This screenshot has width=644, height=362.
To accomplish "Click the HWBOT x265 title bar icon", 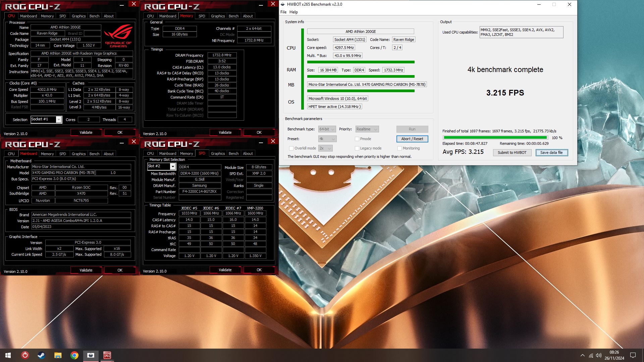I will [283, 4].
